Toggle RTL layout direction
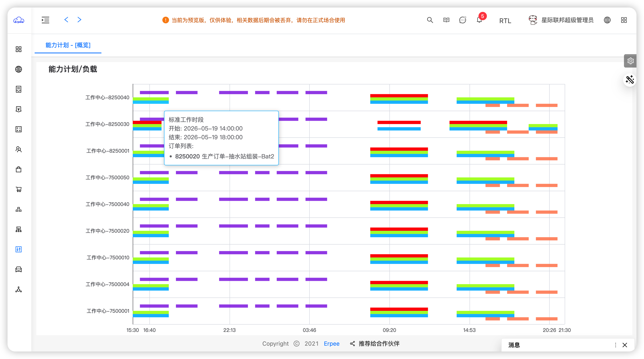Screen dimensions: 644x359 505,20
